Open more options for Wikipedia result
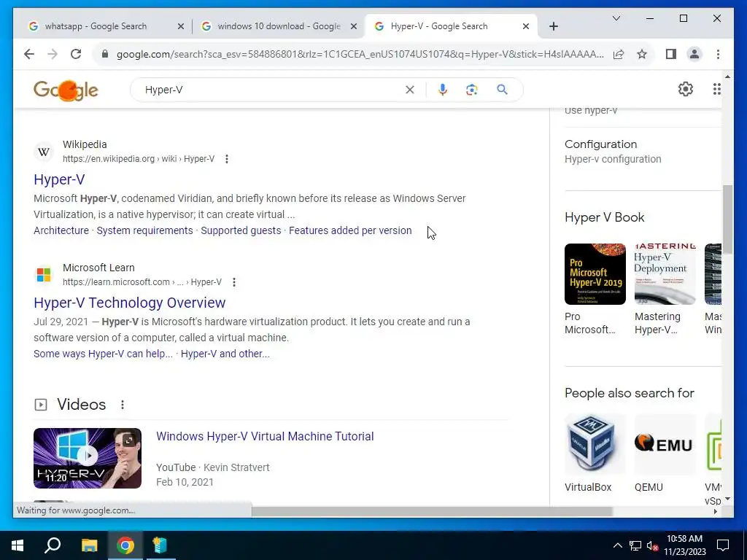The image size is (747, 560). point(227,159)
